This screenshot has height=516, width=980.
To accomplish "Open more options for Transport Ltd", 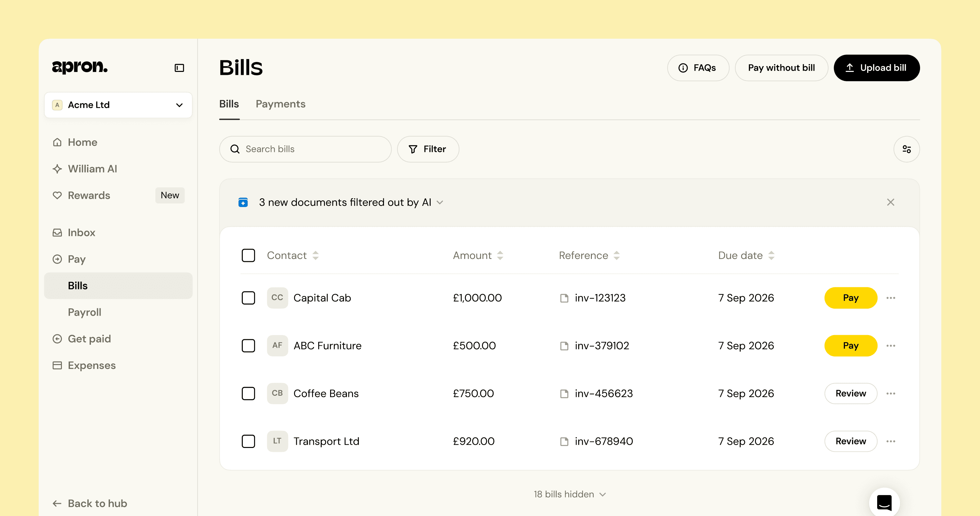I will (891, 442).
